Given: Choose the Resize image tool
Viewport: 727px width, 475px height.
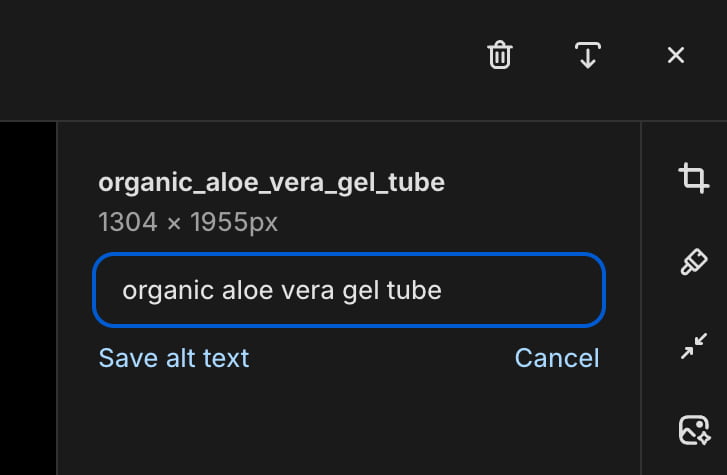Looking at the screenshot, I should (694, 346).
